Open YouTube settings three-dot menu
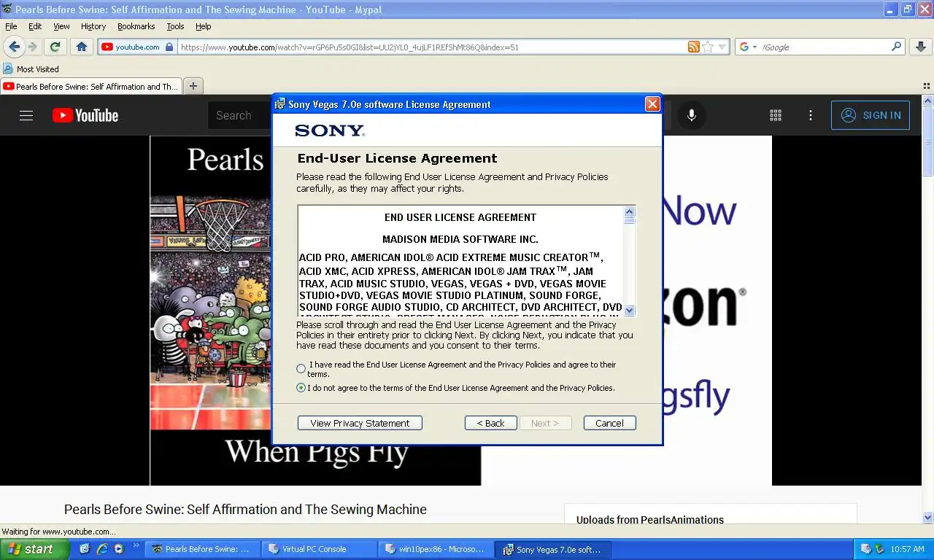Image resolution: width=934 pixels, height=560 pixels. coord(810,115)
